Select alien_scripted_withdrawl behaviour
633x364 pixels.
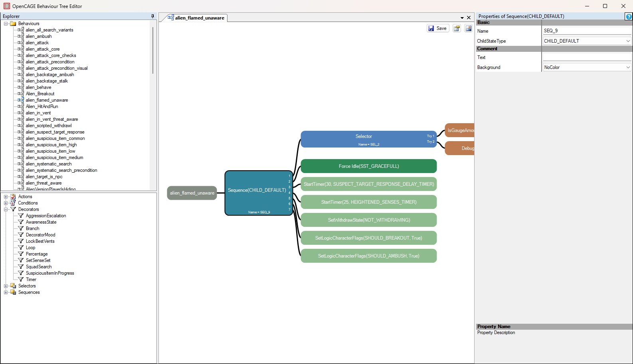pyautogui.click(x=49, y=126)
